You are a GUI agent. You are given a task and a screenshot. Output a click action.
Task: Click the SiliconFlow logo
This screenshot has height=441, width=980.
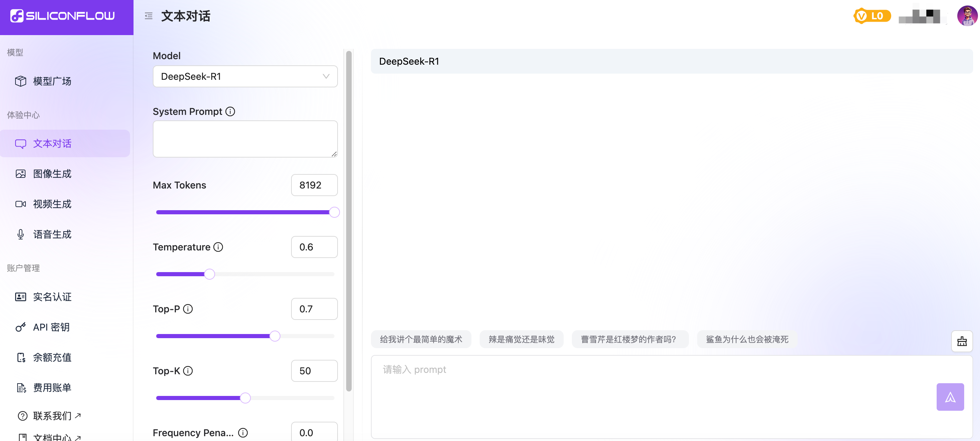63,16
